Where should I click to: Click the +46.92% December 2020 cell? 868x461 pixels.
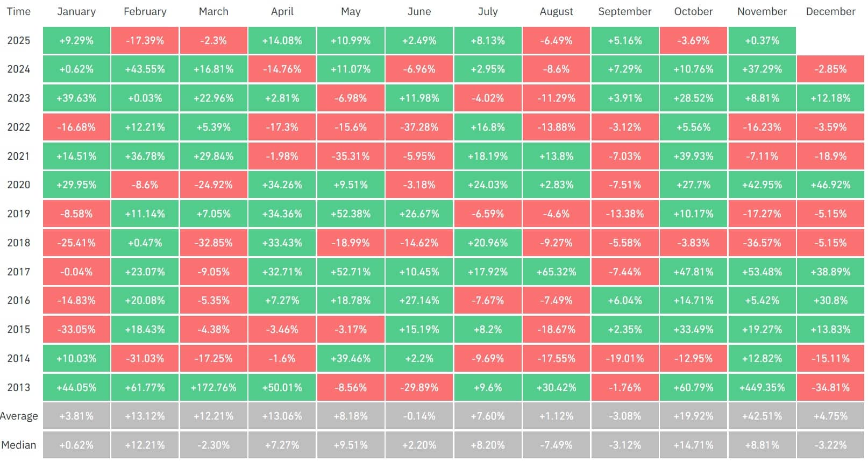pos(830,185)
